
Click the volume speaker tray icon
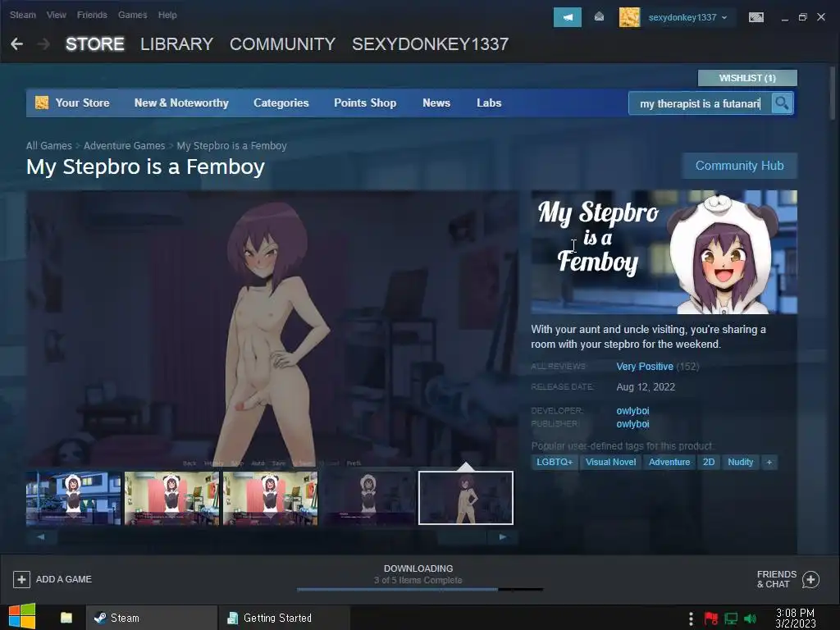tap(751, 619)
